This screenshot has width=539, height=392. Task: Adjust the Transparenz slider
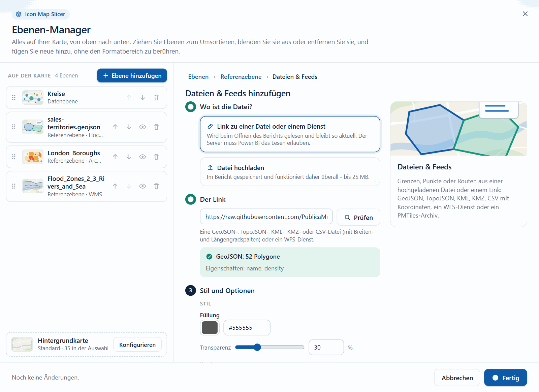click(269, 348)
